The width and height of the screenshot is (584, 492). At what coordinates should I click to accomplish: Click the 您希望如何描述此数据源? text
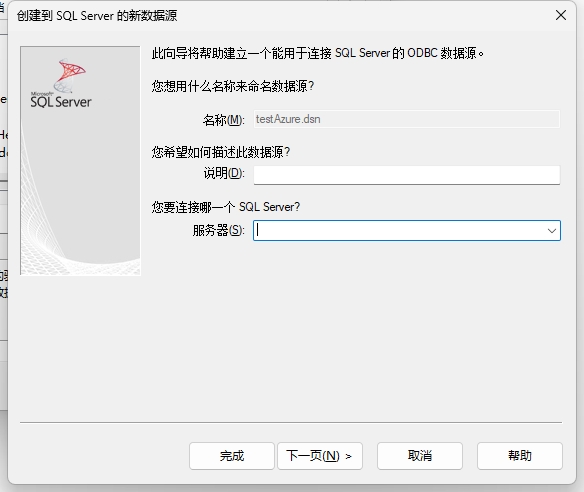pyautogui.click(x=220, y=152)
